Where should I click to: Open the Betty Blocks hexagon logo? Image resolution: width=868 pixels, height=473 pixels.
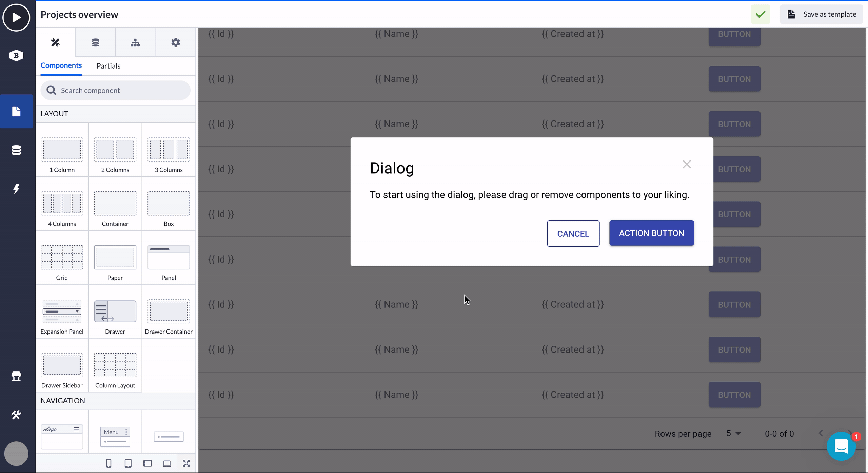pos(16,55)
